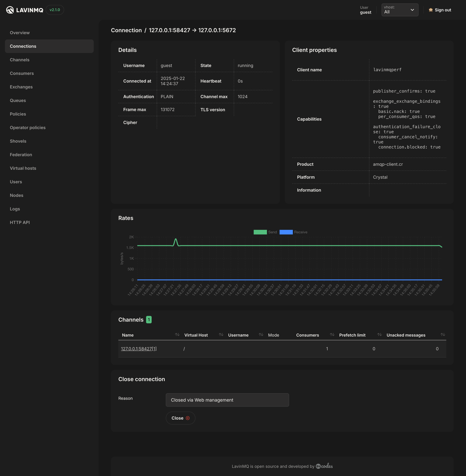Open the vhost dropdown selector

tap(400, 10)
